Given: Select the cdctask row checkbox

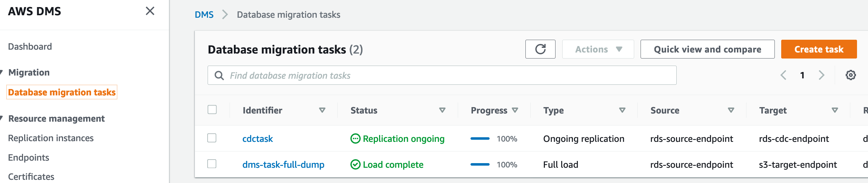Looking at the screenshot, I should pos(212,138).
